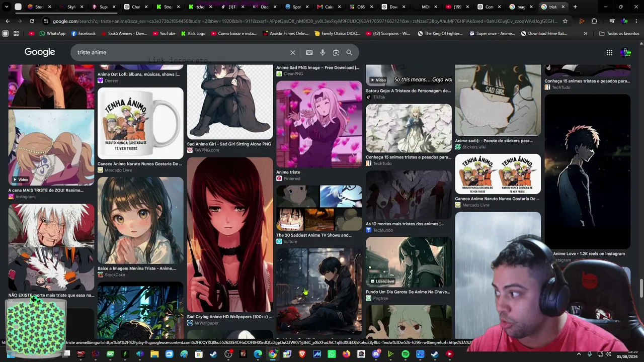Open Chrome's three-dot menu
This screenshot has width=644, height=362.
[637, 21]
